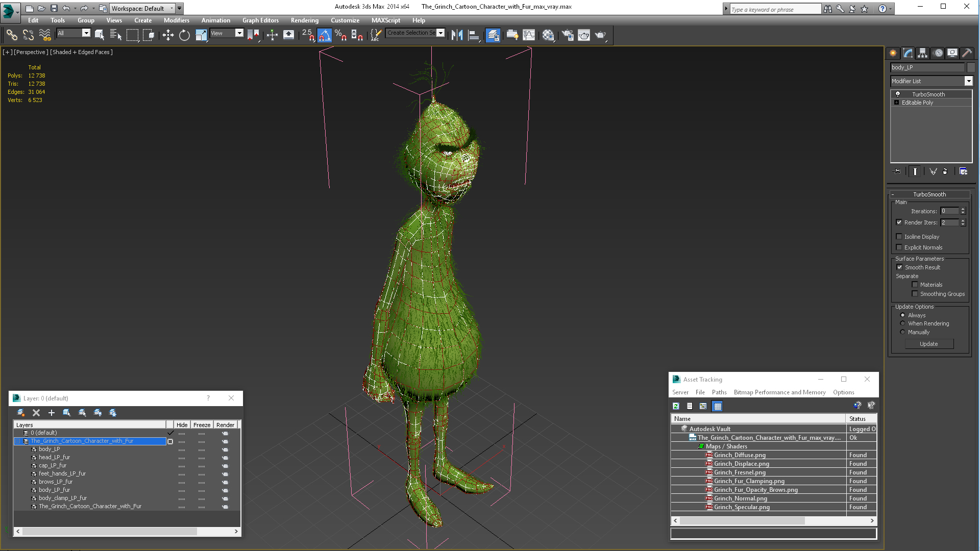Create new layer with plus icon
The width and height of the screenshot is (980, 551).
tap(51, 413)
